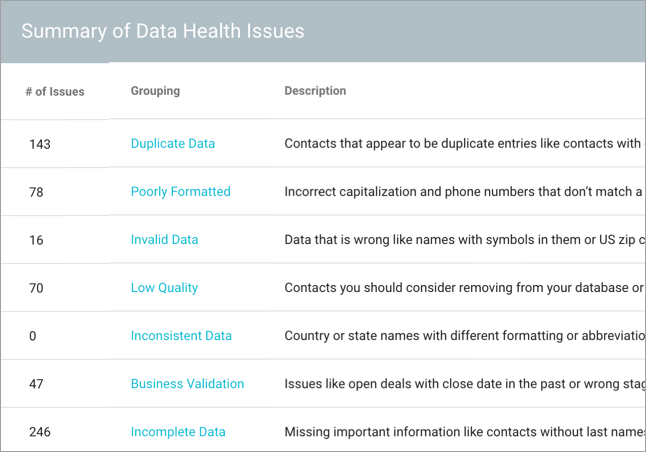Image resolution: width=646 pixels, height=452 pixels.
Task: Click the duplicate entries description text
Action: coord(462,143)
